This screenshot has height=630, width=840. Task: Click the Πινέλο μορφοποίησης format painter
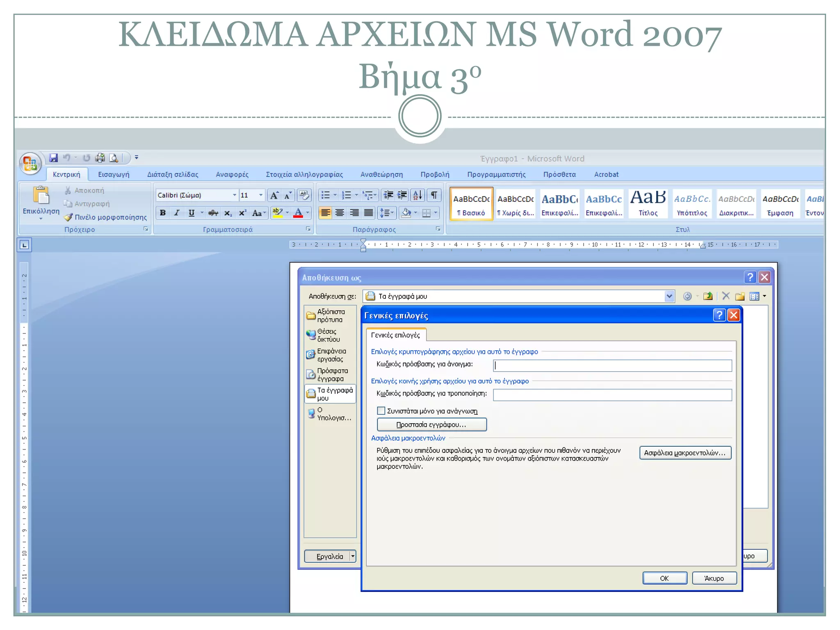tap(106, 217)
